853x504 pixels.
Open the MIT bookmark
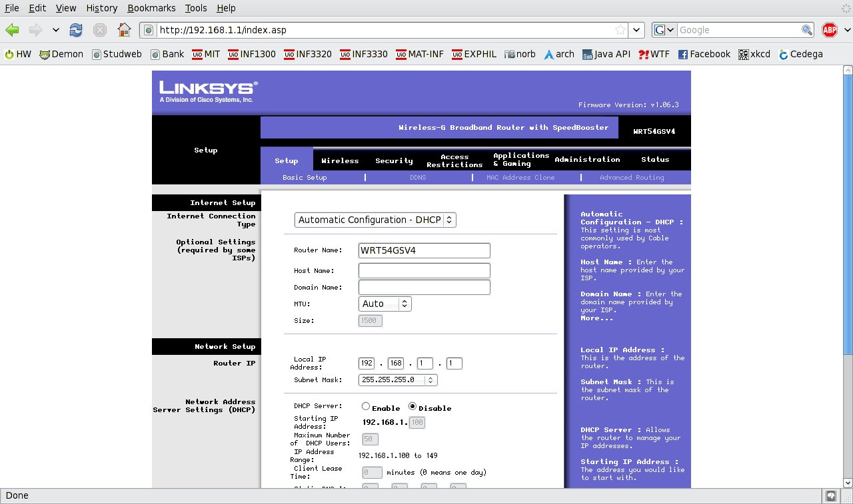pos(206,54)
